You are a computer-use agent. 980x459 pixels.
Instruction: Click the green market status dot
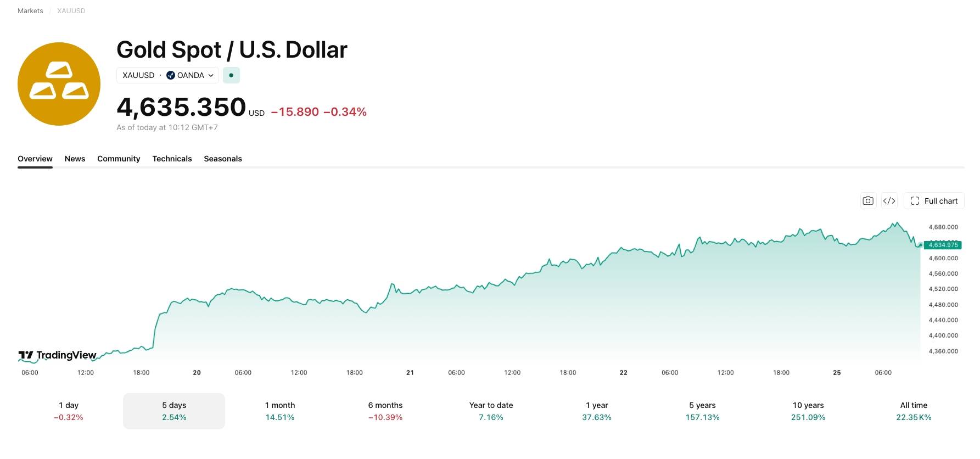point(231,75)
